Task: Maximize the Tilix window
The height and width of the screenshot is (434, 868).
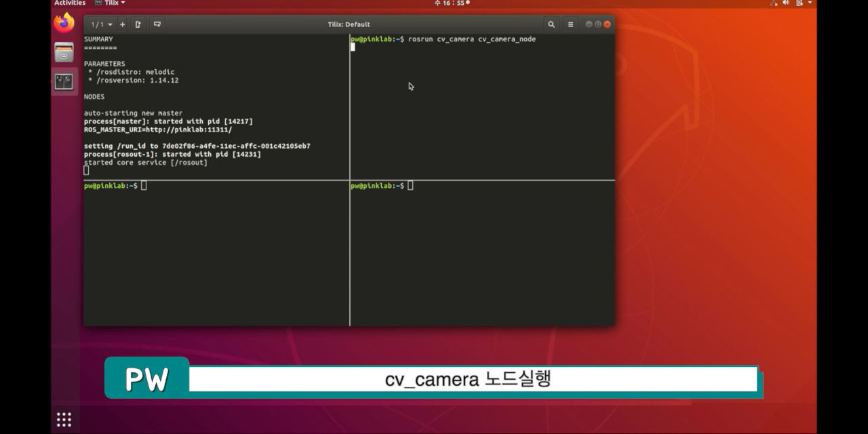Action: tap(598, 24)
